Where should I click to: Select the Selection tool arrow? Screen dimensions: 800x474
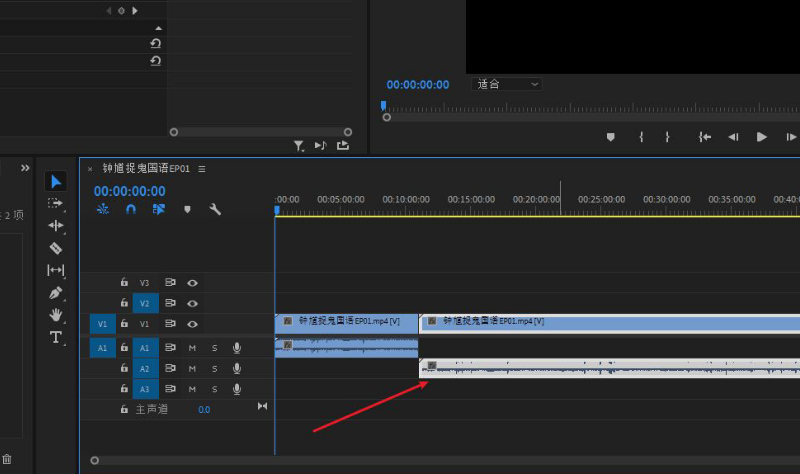point(56,181)
